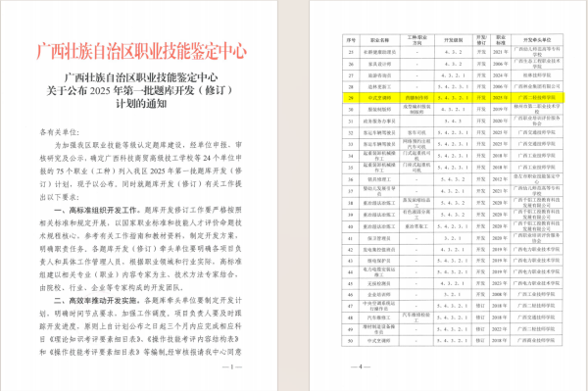Screen dimensions: 588x391
Task: Click 汽车维修工 in row 48
Action: point(379,318)
